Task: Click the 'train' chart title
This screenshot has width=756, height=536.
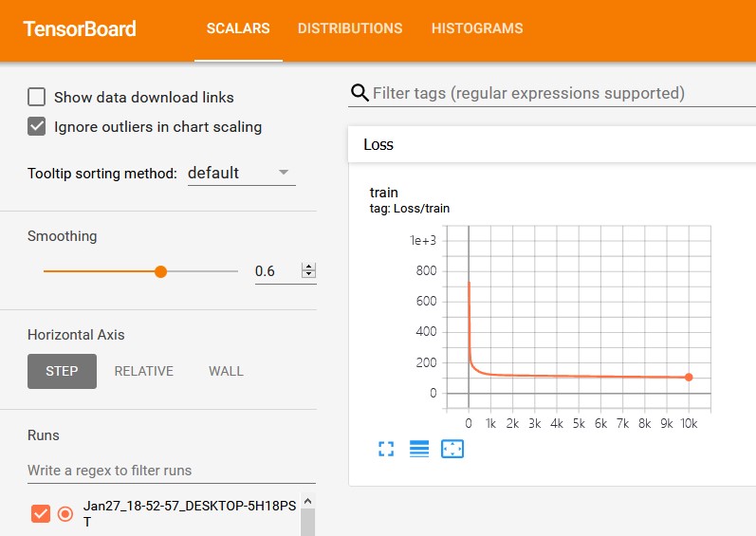Action: (x=384, y=193)
